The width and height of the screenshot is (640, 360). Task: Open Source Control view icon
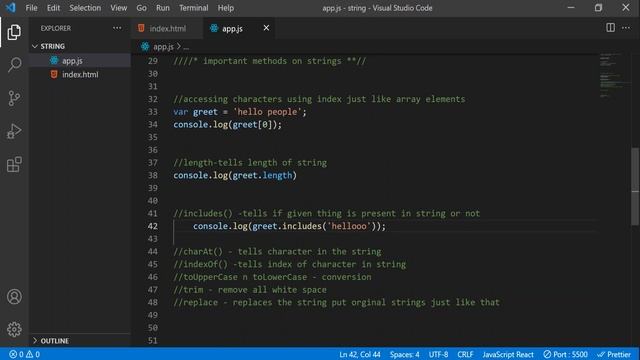coord(14,98)
